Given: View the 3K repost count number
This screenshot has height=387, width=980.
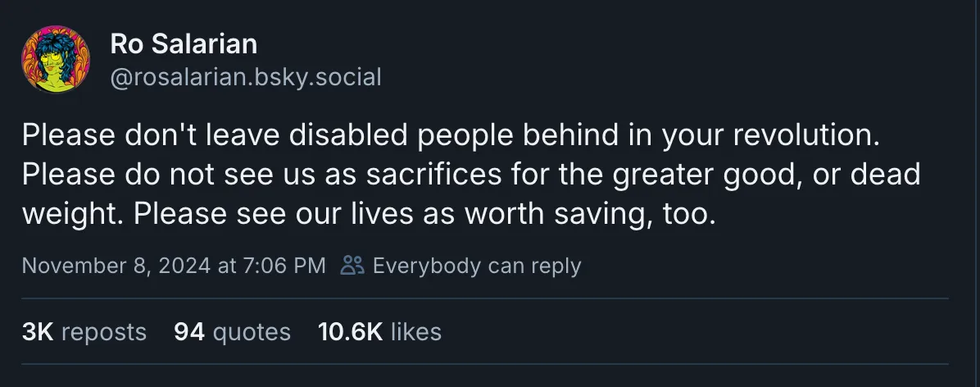Looking at the screenshot, I should coord(38,331).
